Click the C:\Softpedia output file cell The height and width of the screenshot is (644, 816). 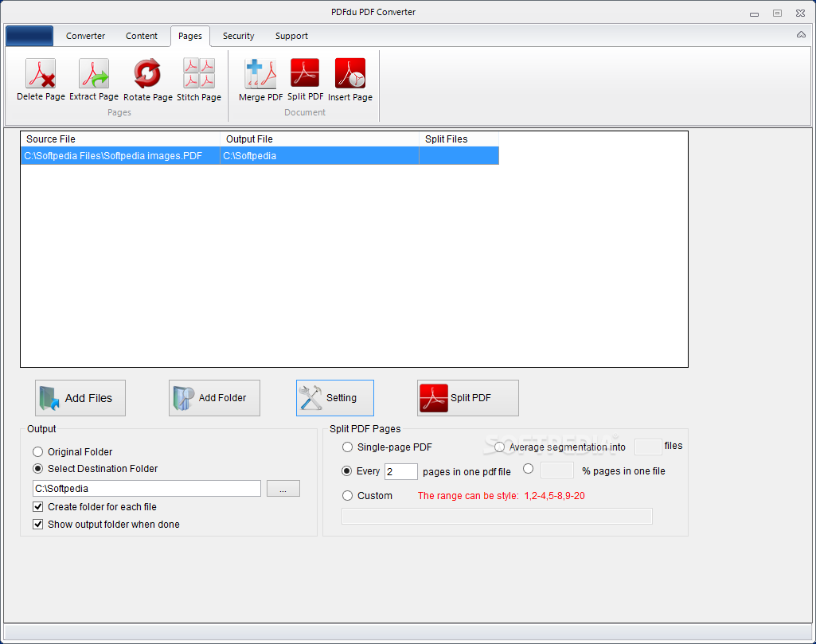(x=319, y=155)
